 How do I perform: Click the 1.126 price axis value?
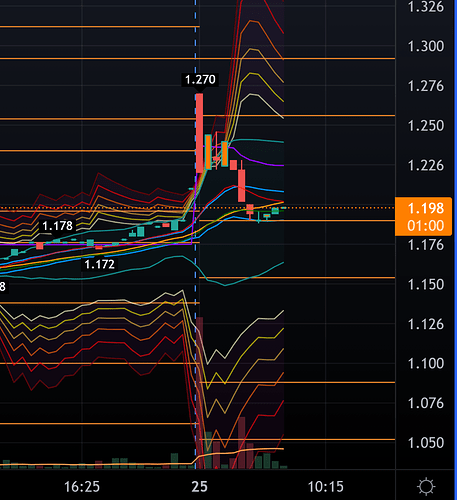tap(426, 324)
